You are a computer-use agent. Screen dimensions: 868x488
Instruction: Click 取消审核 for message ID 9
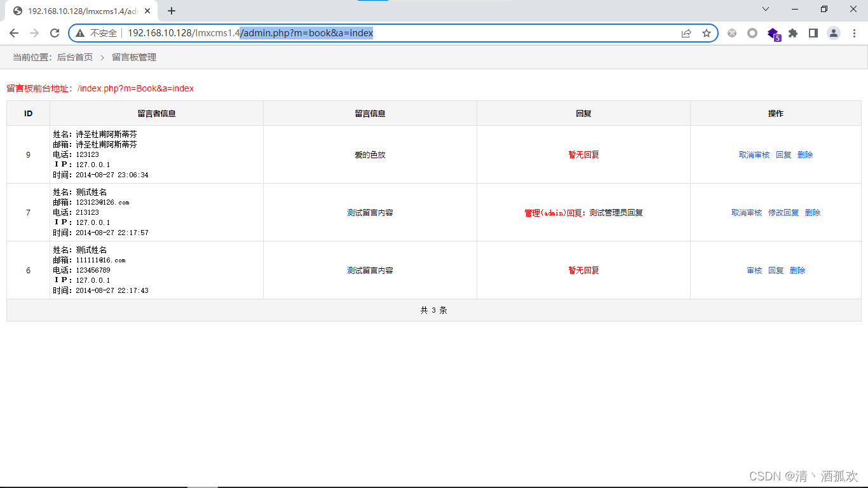coord(754,155)
